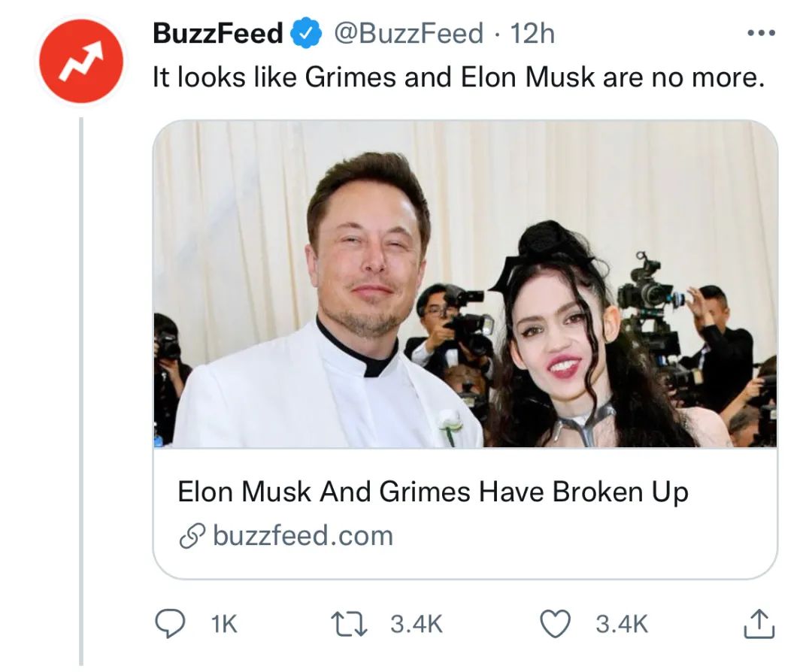Retweet using the retweet arrows icon
Screen dimensions: 812x672
click(x=348, y=623)
